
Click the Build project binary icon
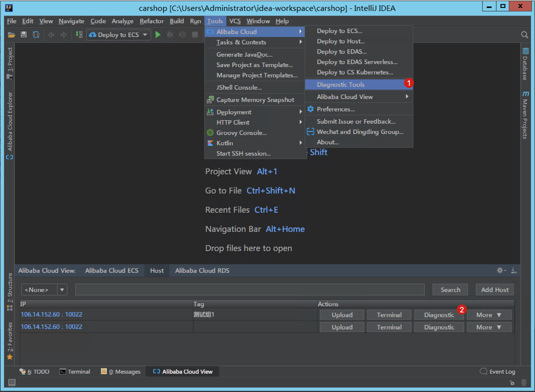[79, 34]
